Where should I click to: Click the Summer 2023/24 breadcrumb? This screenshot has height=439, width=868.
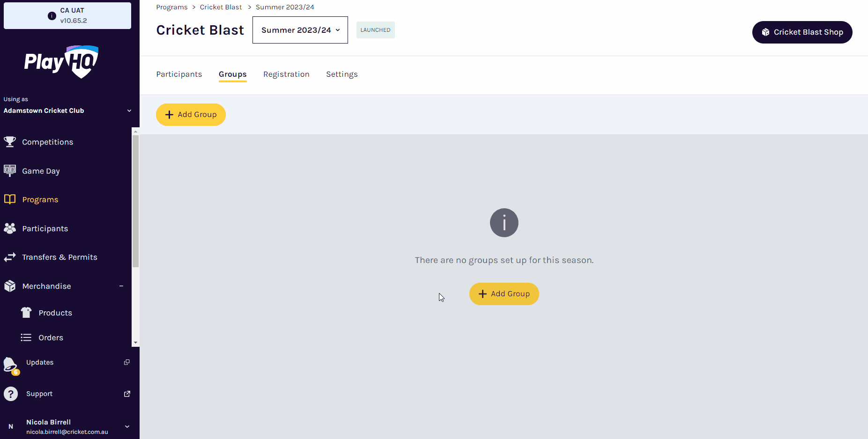(x=285, y=7)
